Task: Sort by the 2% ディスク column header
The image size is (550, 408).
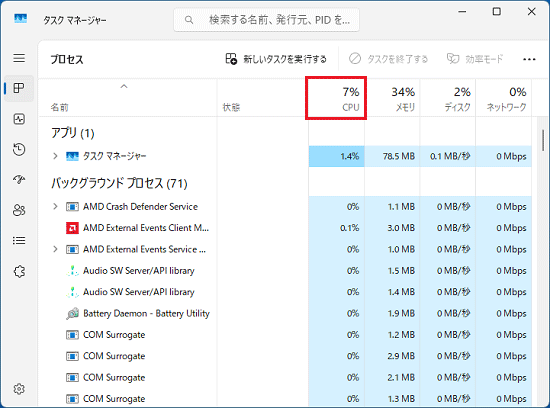Action: click(x=448, y=99)
